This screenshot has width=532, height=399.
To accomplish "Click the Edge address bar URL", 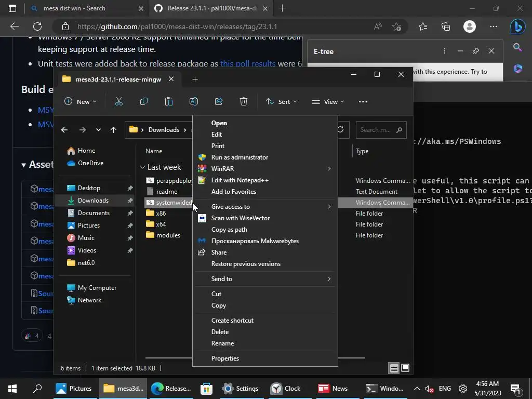I will (x=177, y=26).
